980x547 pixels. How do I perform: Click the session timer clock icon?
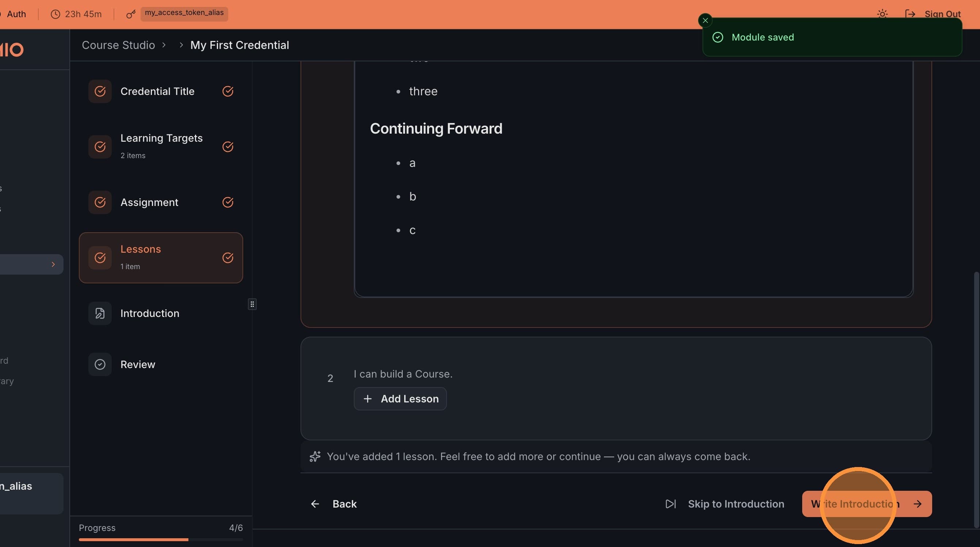[x=55, y=14]
